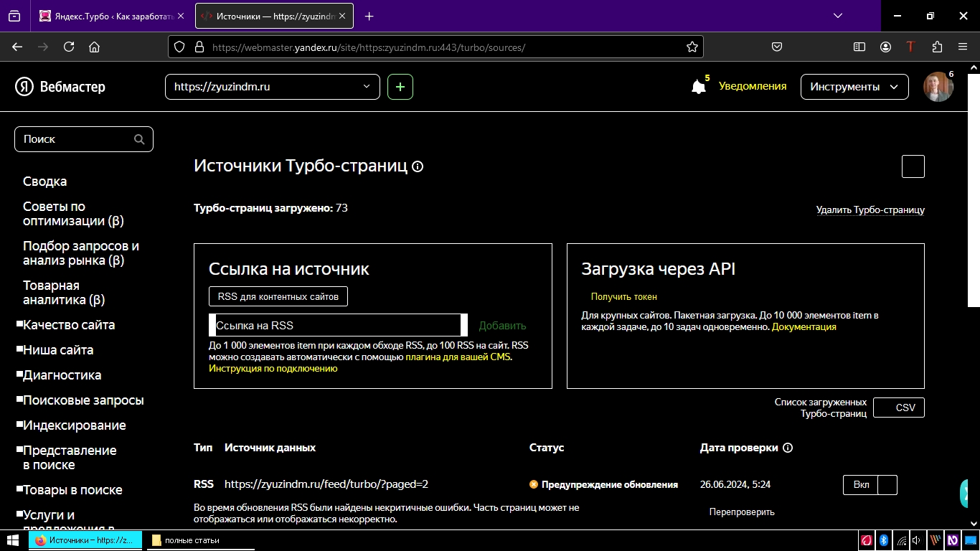Open the volume speaker tray icon
The image size is (980, 551).
point(918,540)
